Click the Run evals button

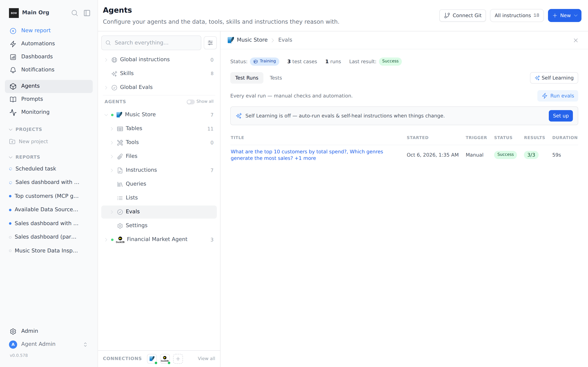click(558, 96)
